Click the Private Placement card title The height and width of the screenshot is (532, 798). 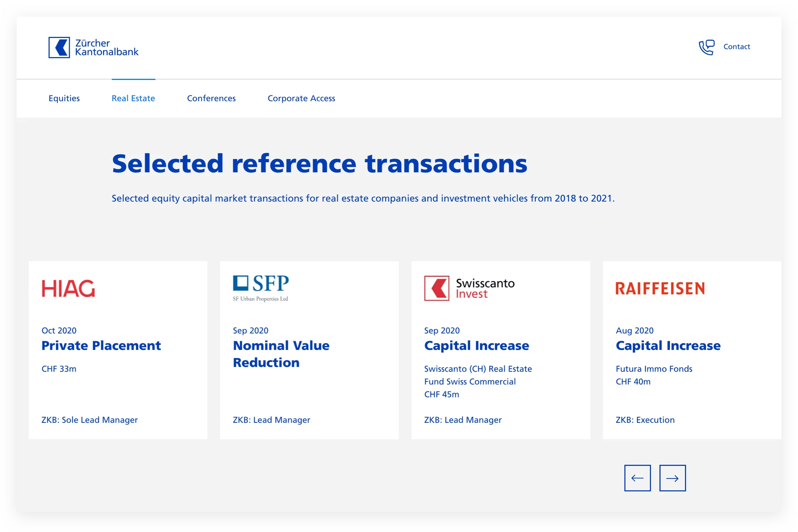[x=101, y=345]
